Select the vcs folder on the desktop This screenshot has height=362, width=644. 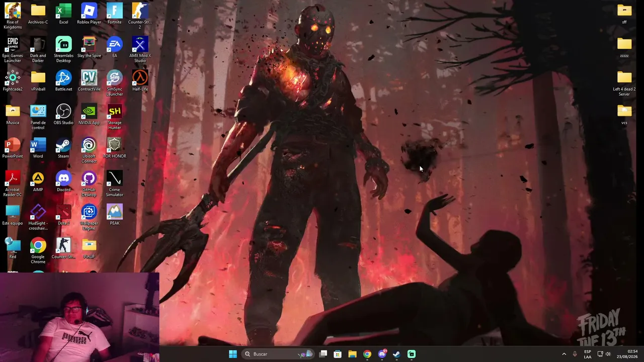point(624,114)
